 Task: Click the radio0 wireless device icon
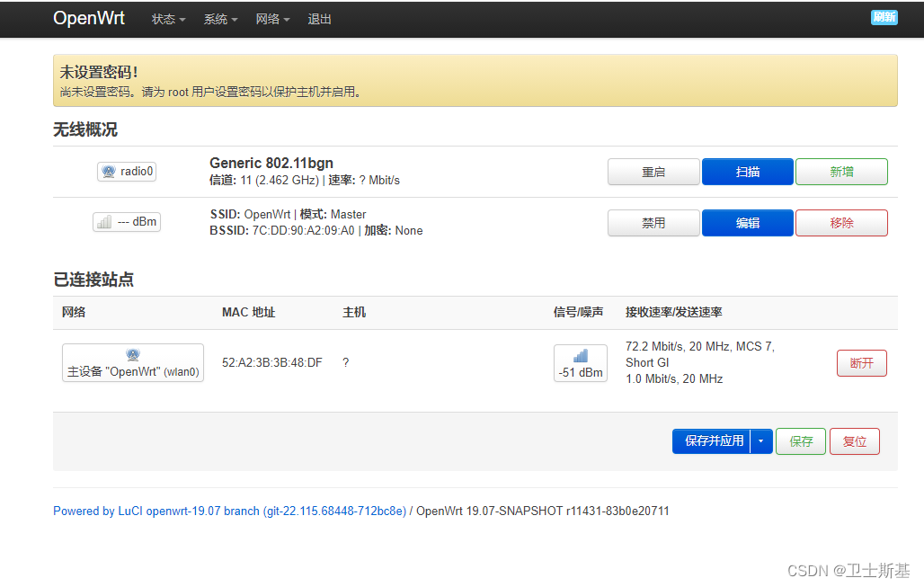(x=109, y=172)
